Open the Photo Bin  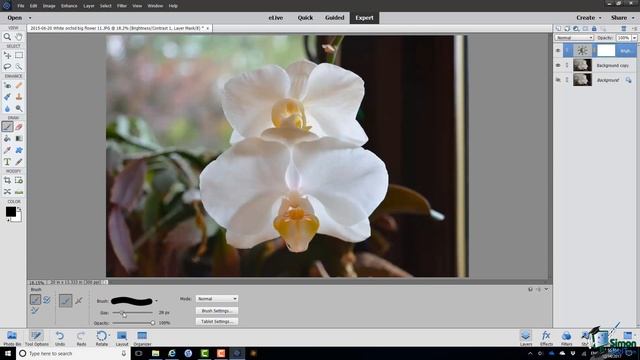pyautogui.click(x=12, y=338)
